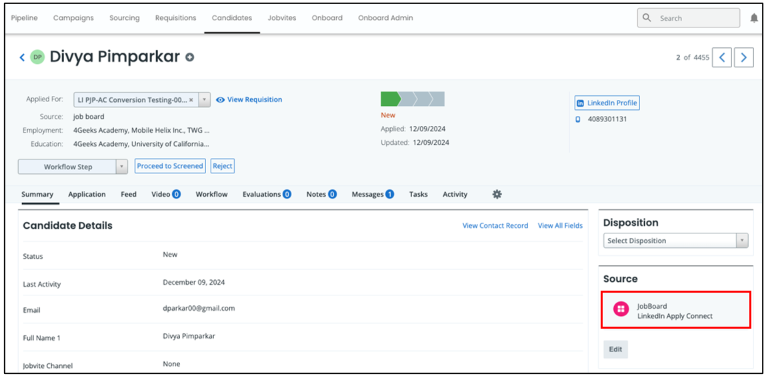Click the Education value 4Geeks Academy, University

[x=141, y=144]
